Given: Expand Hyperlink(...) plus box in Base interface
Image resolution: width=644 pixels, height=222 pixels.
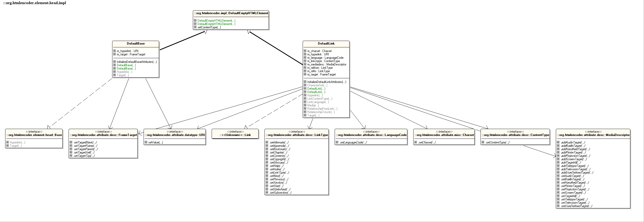Looking at the screenshot, I should click(x=7, y=142).
